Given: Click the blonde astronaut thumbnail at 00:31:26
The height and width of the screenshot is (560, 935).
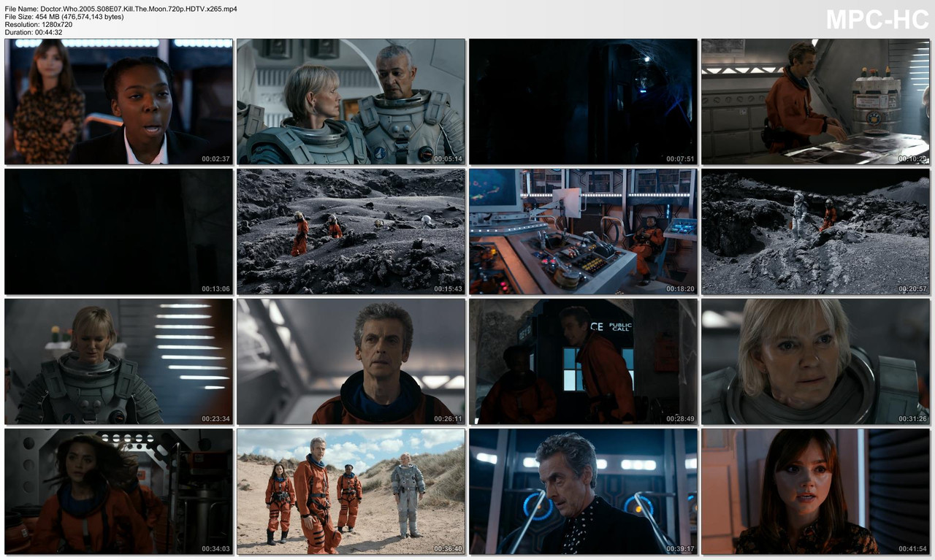Looking at the screenshot, I should point(814,361).
